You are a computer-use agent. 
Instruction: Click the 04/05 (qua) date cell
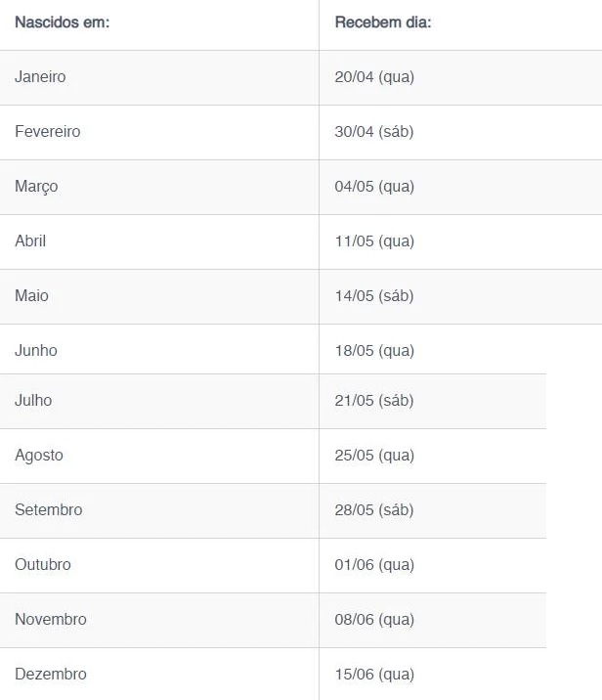(374, 186)
